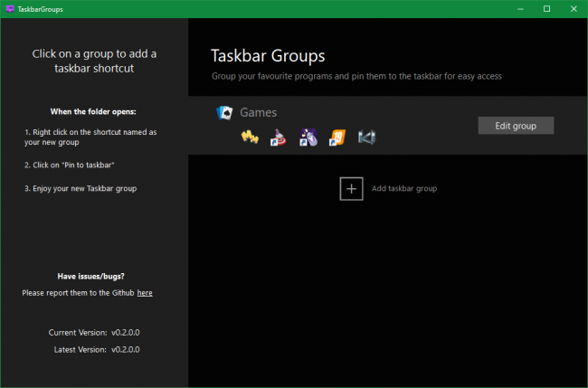Click the Add taskbar group label

pyautogui.click(x=404, y=188)
